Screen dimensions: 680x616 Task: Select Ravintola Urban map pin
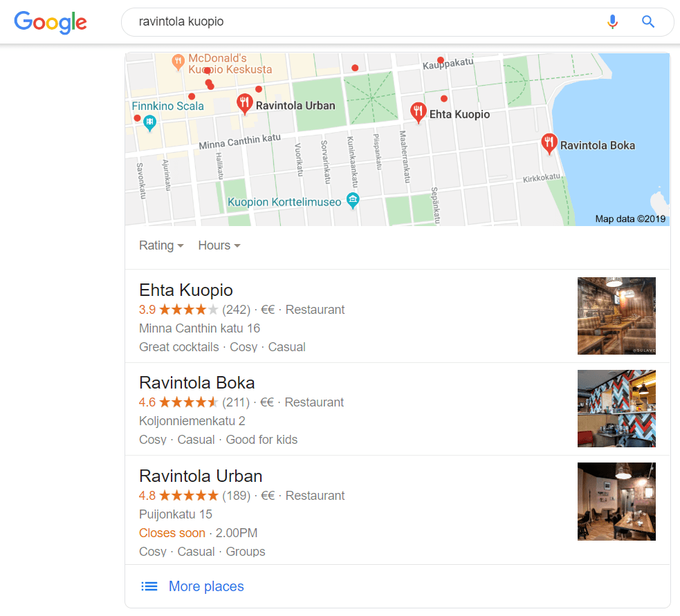245,104
